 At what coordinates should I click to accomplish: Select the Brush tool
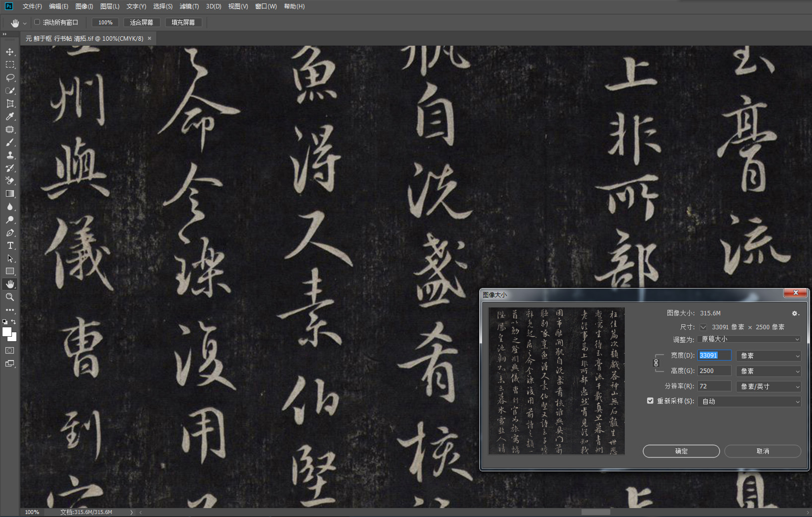[x=10, y=142]
